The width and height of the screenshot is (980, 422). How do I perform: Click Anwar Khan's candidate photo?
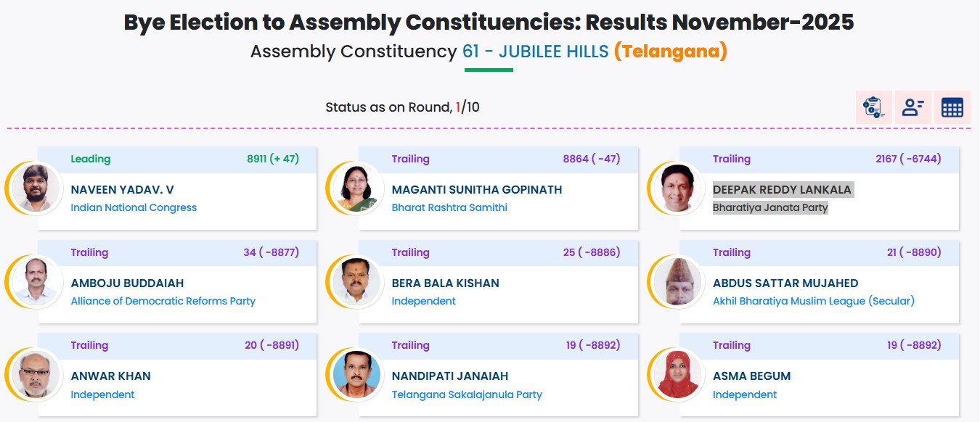coord(36,374)
